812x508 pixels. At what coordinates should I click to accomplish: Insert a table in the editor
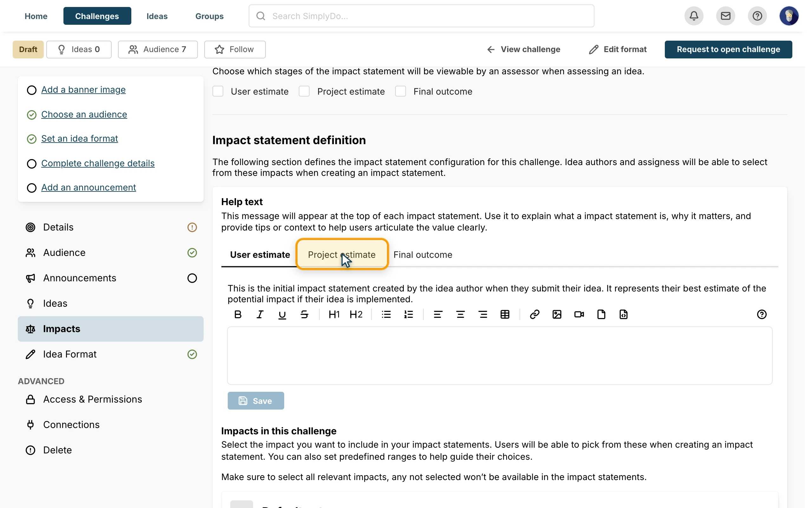(x=505, y=314)
